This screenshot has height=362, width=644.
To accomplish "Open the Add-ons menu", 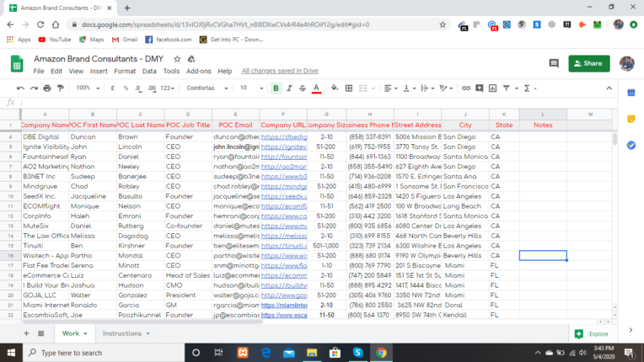I will click(x=199, y=71).
